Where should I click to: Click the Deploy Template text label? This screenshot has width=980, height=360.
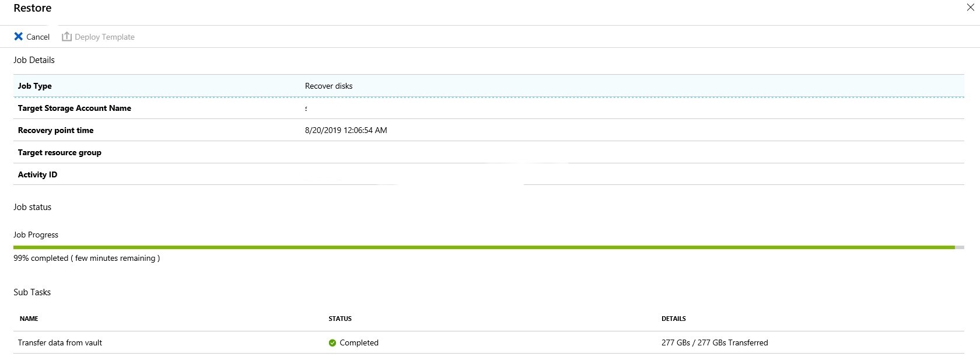point(104,37)
